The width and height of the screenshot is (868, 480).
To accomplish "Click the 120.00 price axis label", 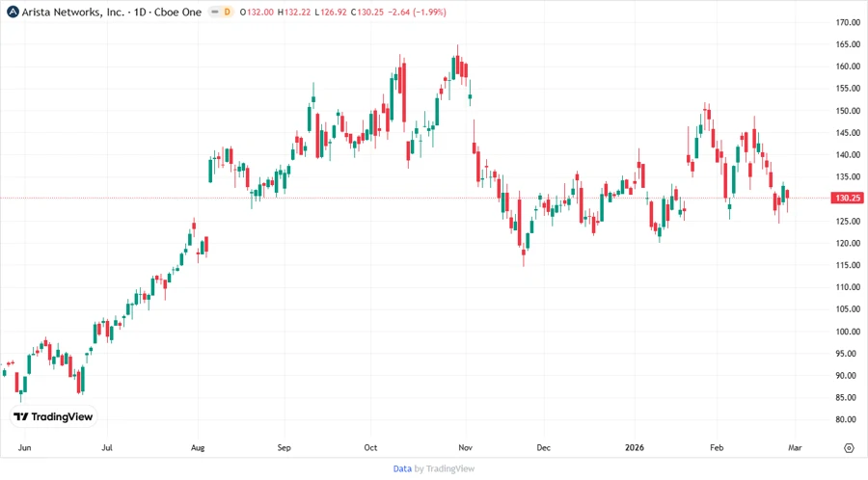I will [848, 243].
